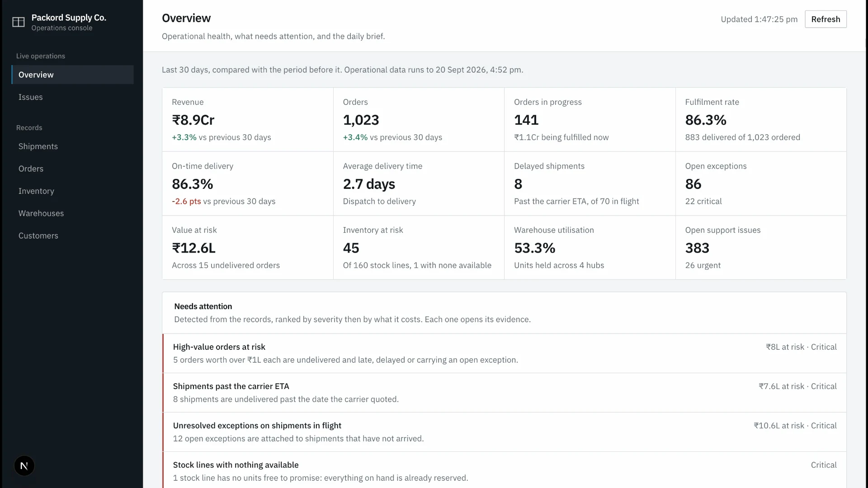The width and height of the screenshot is (868, 488).
Task: Open the Orders records page
Action: (72, 169)
